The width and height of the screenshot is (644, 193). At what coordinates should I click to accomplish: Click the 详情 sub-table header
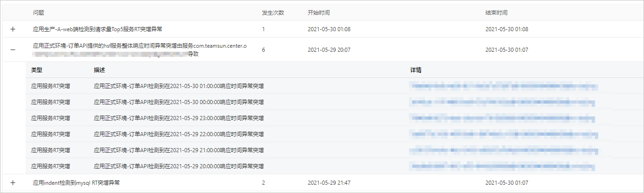pyautogui.click(x=416, y=70)
